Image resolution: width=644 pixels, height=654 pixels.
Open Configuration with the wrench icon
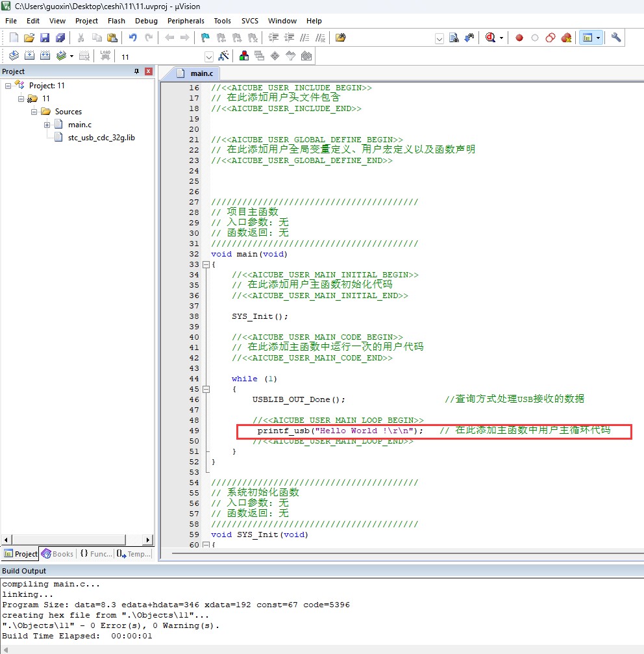(x=616, y=38)
